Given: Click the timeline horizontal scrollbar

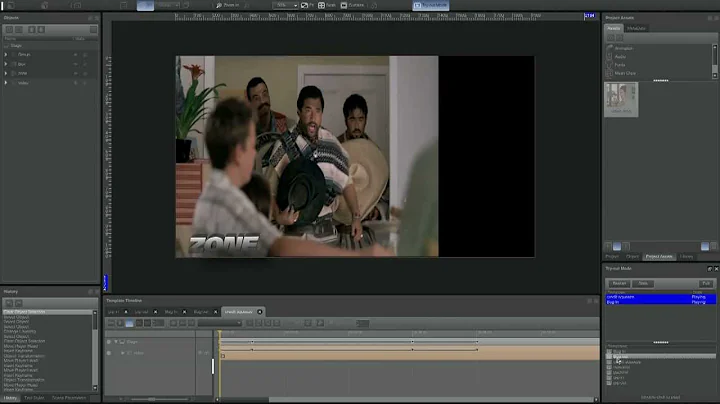Looking at the screenshot, I should (432, 400).
